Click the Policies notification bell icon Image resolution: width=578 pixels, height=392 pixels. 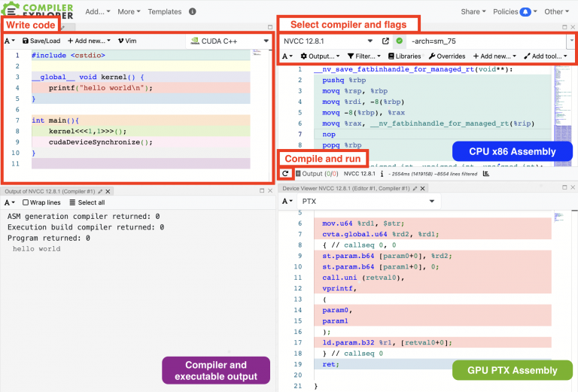point(525,12)
